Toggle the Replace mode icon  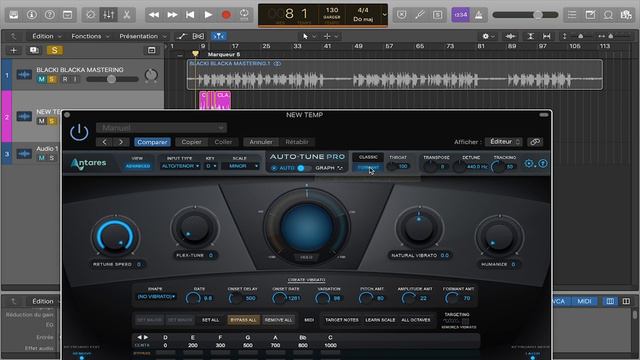402,15
